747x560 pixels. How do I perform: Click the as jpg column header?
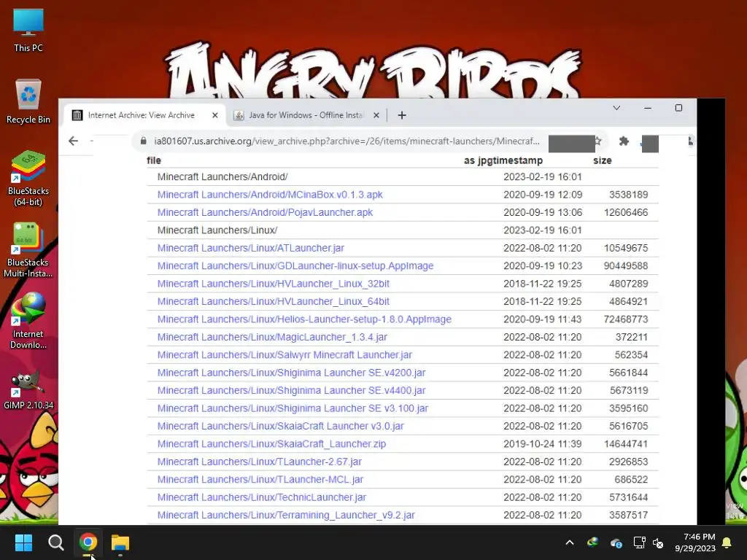pyautogui.click(x=479, y=160)
